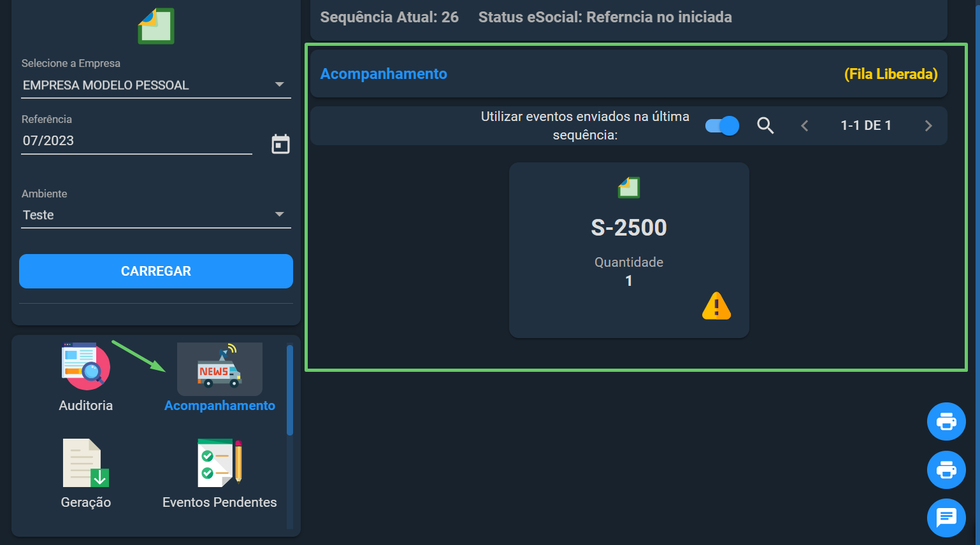Click the 'Sequência Atual: 26' text
This screenshot has height=545, width=980.
click(389, 17)
